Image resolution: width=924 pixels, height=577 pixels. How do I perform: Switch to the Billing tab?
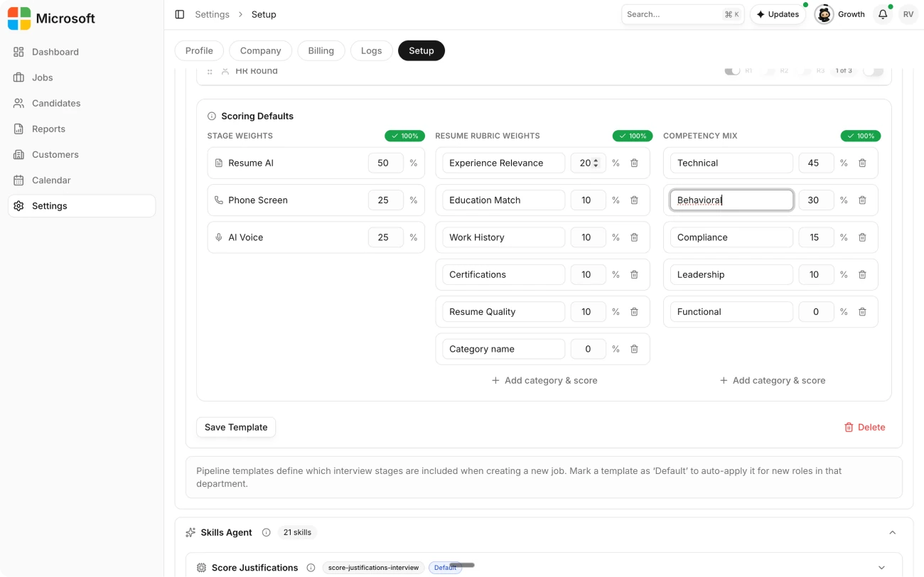pyautogui.click(x=321, y=50)
